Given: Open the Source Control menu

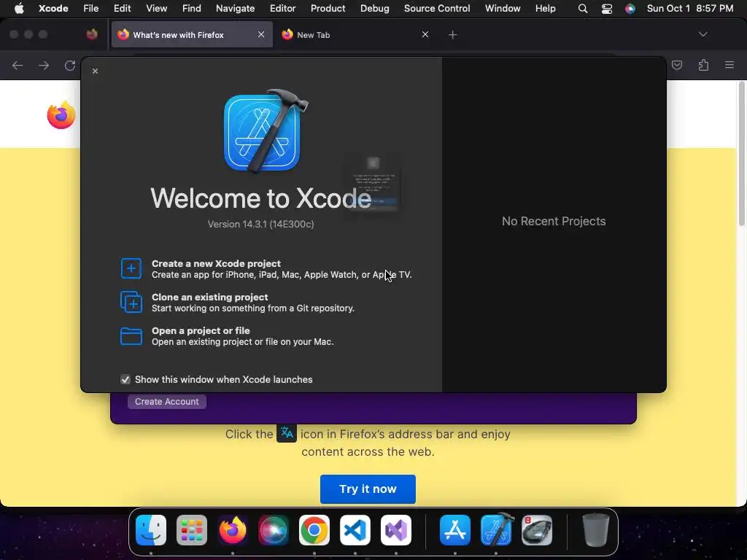Looking at the screenshot, I should [x=437, y=8].
